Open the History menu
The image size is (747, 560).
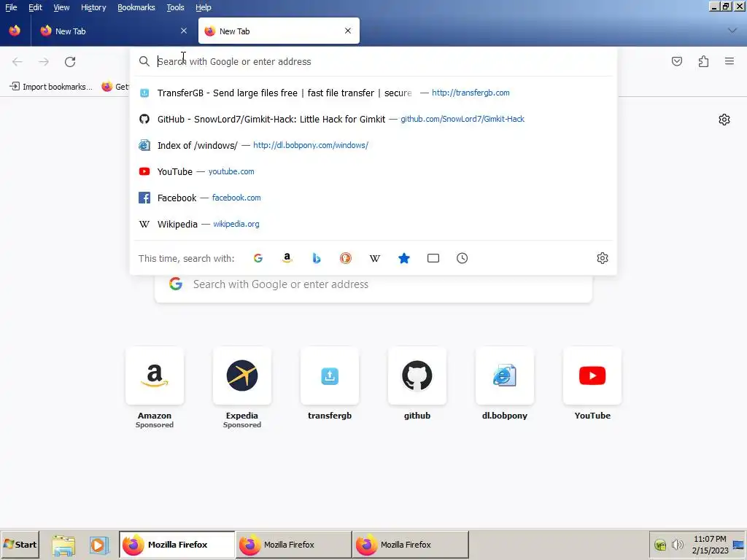point(93,7)
